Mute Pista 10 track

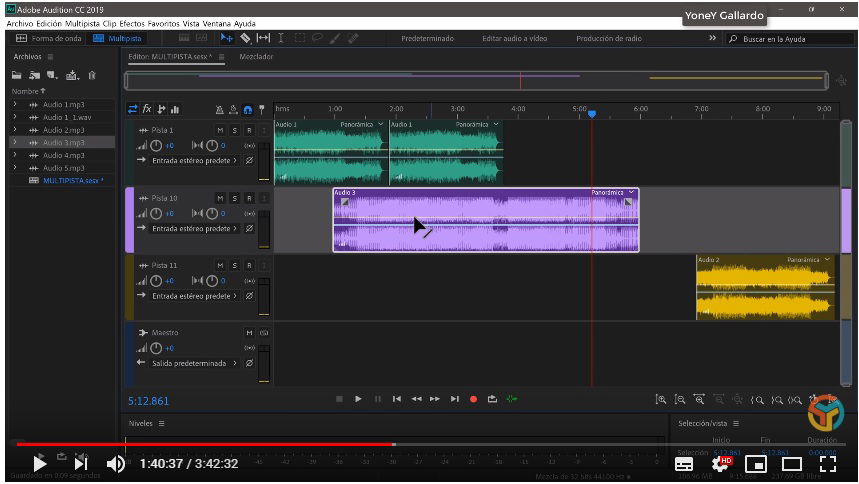[220, 198]
